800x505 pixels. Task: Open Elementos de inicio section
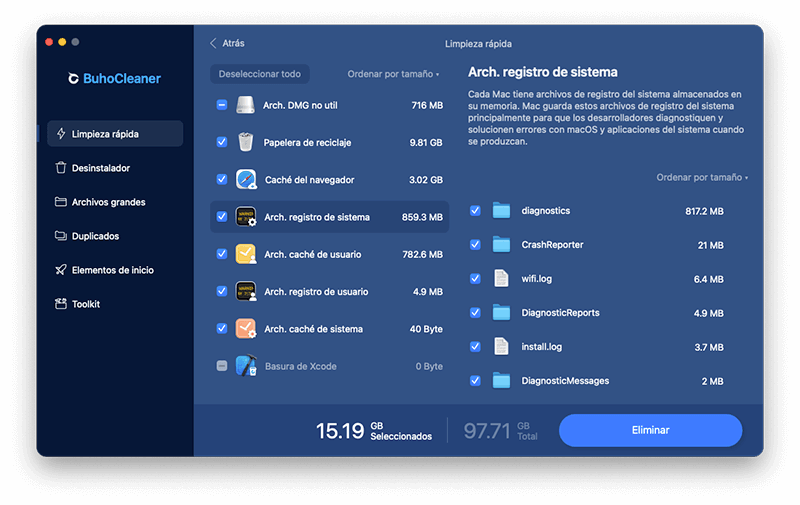115,270
